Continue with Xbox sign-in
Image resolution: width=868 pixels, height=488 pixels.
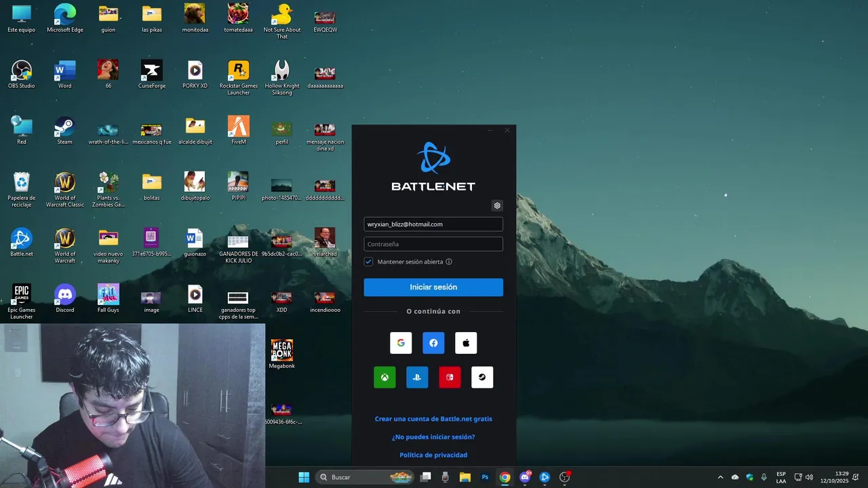(384, 378)
